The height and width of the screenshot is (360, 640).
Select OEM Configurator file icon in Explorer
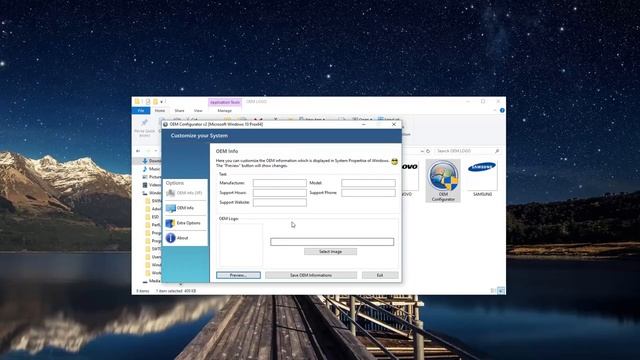[443, 180]
